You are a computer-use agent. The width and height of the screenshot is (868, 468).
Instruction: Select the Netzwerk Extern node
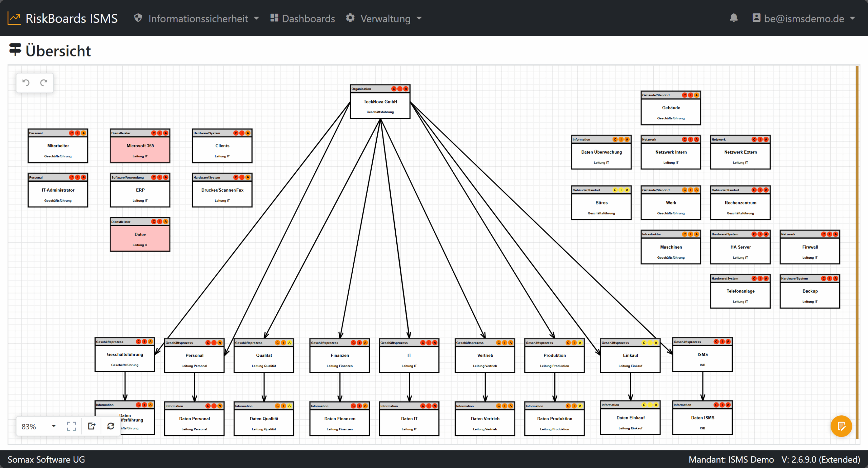pyautogui.click(x=740, y=152)
